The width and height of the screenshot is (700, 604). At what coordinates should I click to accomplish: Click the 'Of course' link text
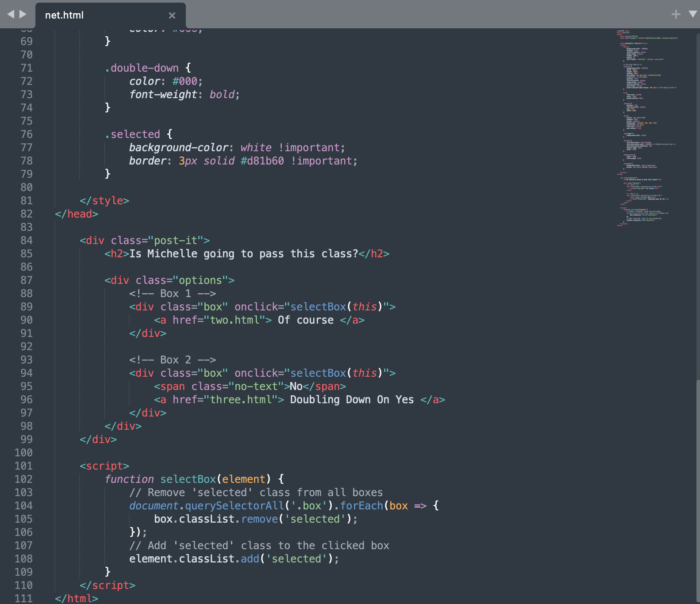point(306,320)
